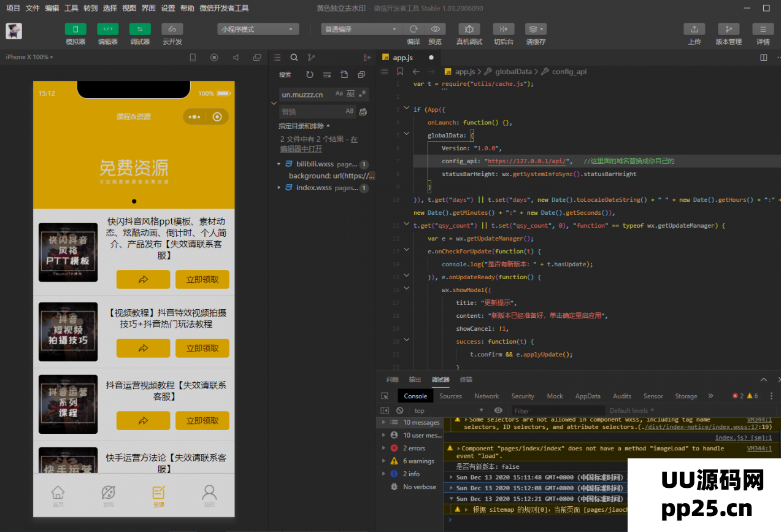Click the 编译 compile refresh icon
781x532 pixels.
(414, 29)
